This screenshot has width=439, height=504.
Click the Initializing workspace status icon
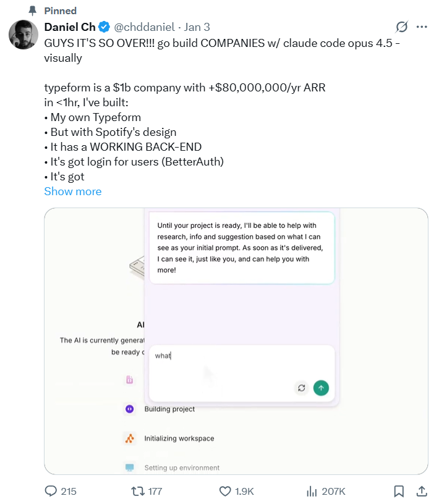point(130,439)
